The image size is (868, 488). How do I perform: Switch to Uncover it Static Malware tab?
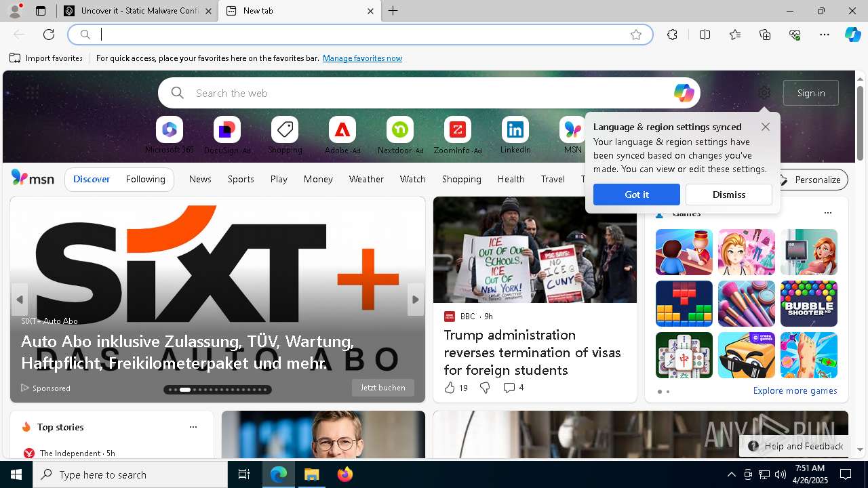[138, 11]
